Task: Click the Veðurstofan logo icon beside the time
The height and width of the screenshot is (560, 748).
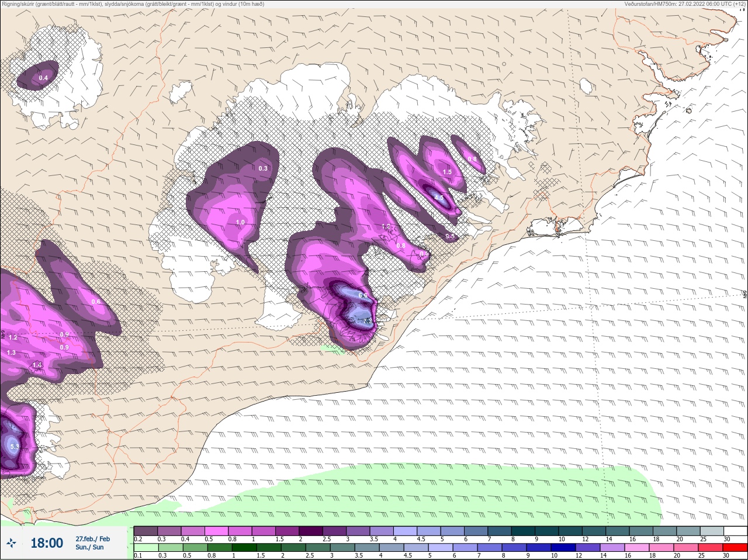Action: pos(12,543)
